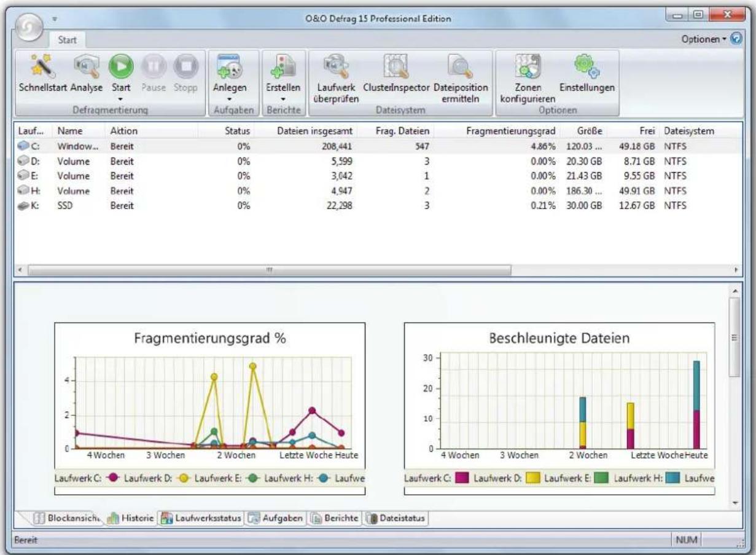Sort by Aktion column header

point(151,132)
